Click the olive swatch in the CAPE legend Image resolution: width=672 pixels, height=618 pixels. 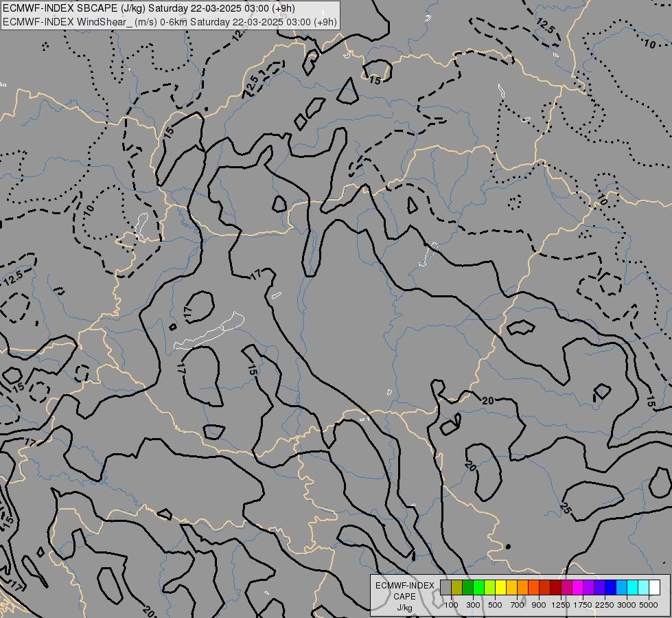pyautogui.click(x=457, y=587)
